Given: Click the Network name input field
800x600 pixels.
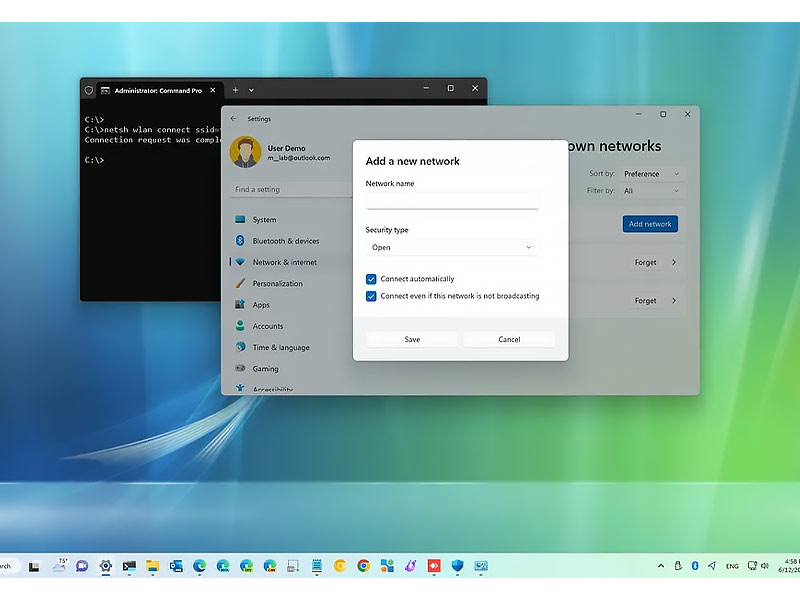Looking at the screenshot, I should 452,201.
